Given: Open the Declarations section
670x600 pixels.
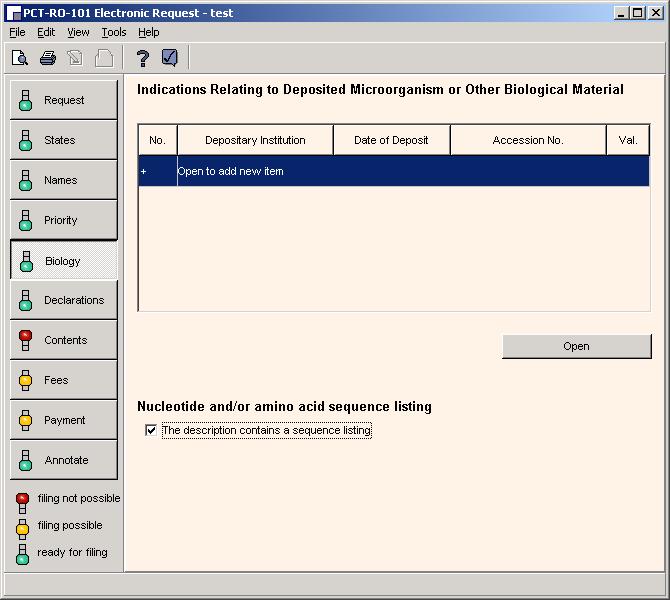Looking at the screenshot, I should click(x=64, y=300).
